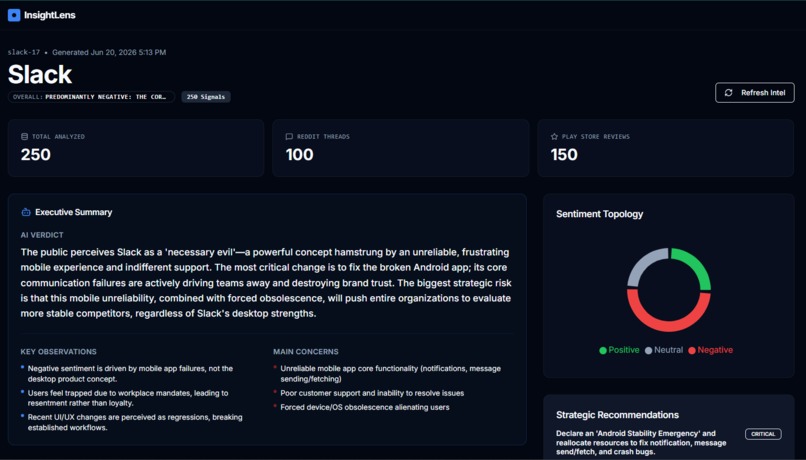Click the refresh arrows icon

point(728,93)
